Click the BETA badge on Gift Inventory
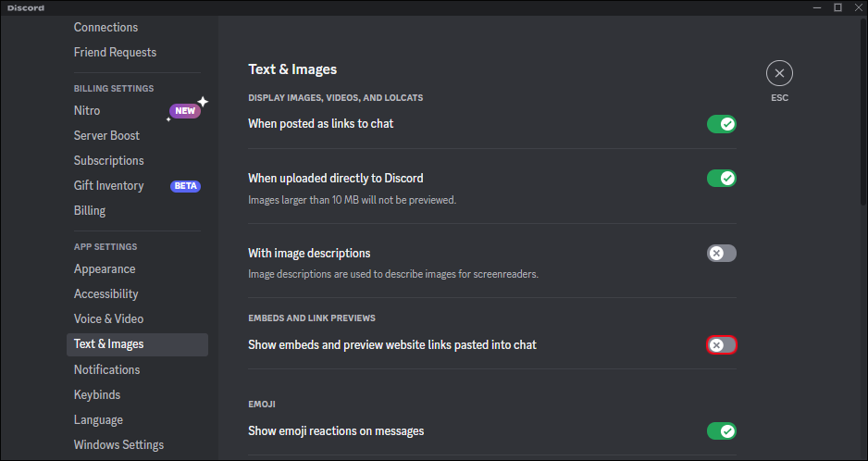868x461 pixels. pos(185,186)
